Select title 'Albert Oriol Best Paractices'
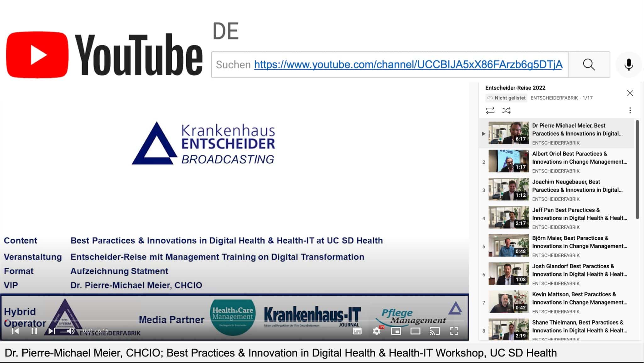The image size is (644, 363). click(x=580, y=158)
